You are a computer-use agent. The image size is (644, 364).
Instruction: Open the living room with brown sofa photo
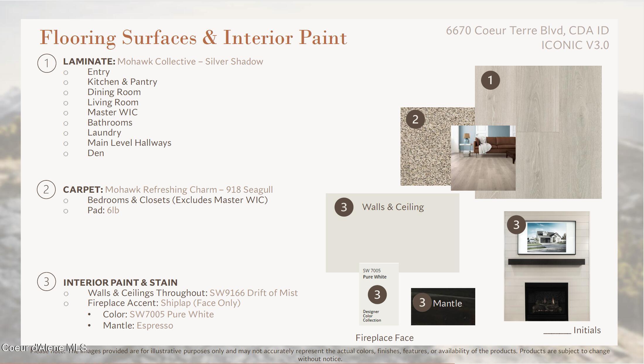tap(483, 158)
